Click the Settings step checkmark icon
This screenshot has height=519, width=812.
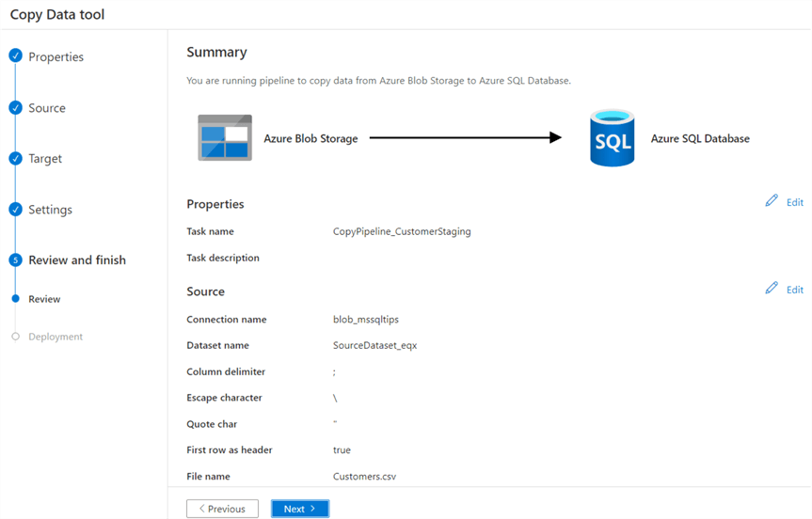point(16,209)
